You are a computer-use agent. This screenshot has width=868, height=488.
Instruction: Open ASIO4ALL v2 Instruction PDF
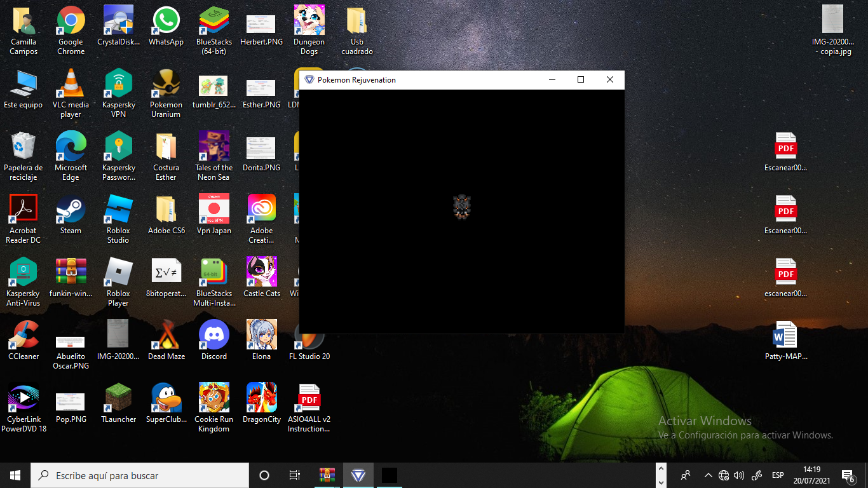tap(309, 398)
